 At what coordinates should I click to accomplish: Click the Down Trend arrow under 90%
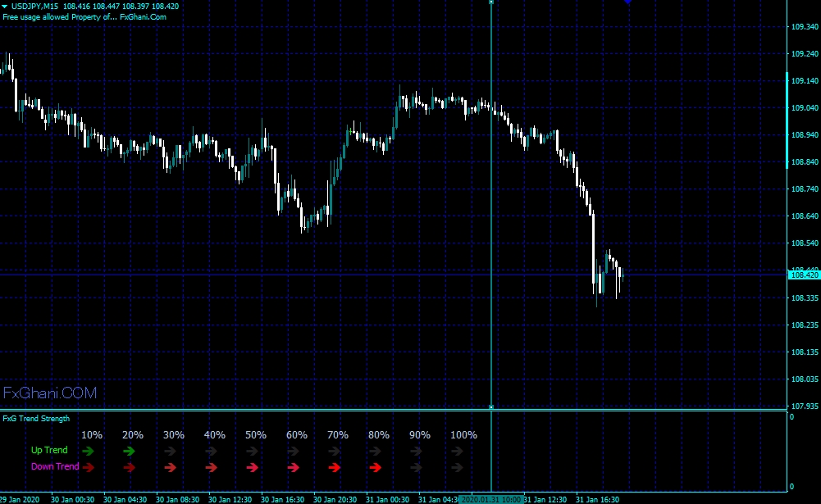pyautogui.click(x=416, y=467)
